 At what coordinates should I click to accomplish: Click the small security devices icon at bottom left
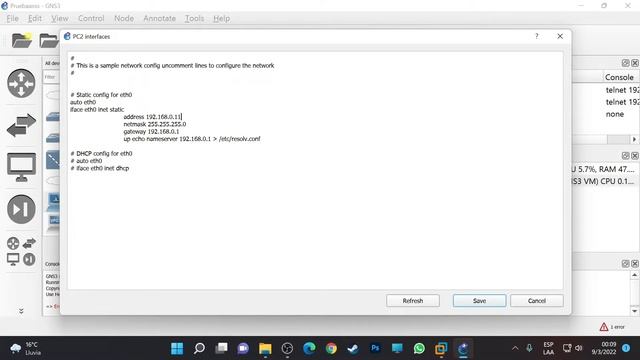(x=29, y=259)
